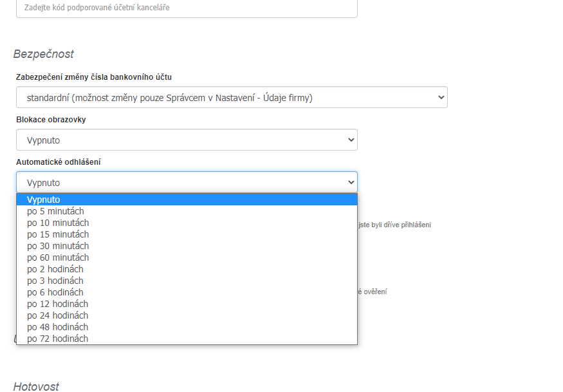Open the "Blokace obrazovky" dropdown

[187, 140]
